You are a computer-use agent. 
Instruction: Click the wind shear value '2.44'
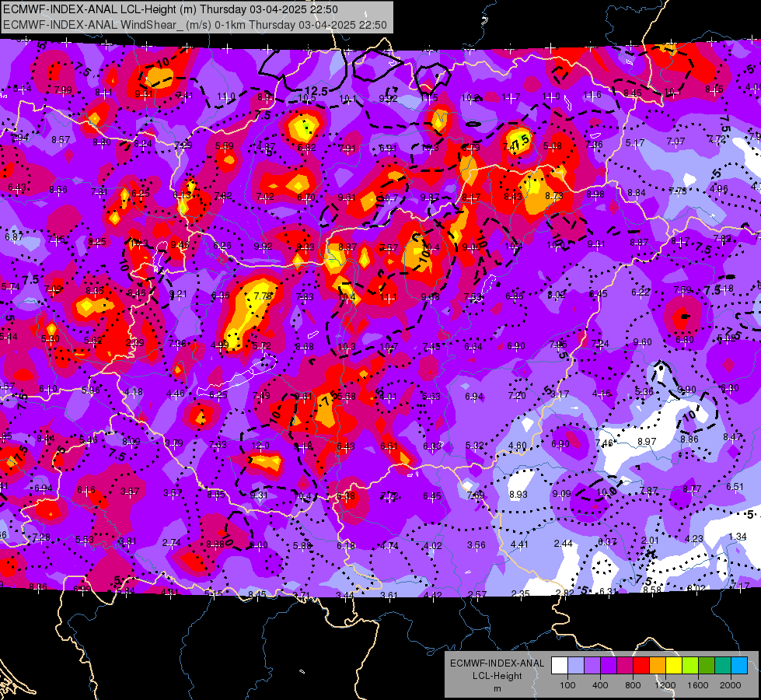[x=563, y=543]
